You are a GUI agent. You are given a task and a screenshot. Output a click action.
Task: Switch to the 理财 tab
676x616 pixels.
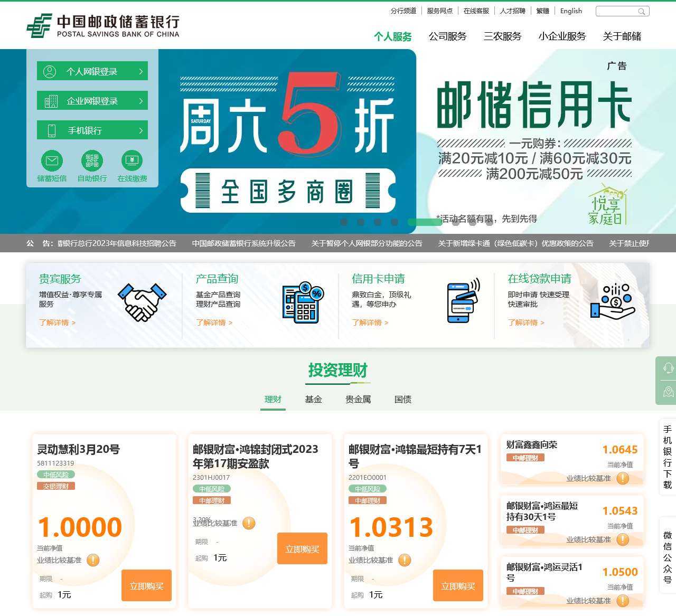pyautogui.click(x=273, y=400)
